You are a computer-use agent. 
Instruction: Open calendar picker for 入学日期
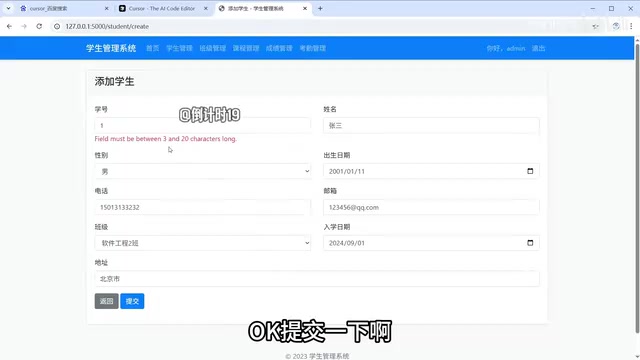click(530, 243)
